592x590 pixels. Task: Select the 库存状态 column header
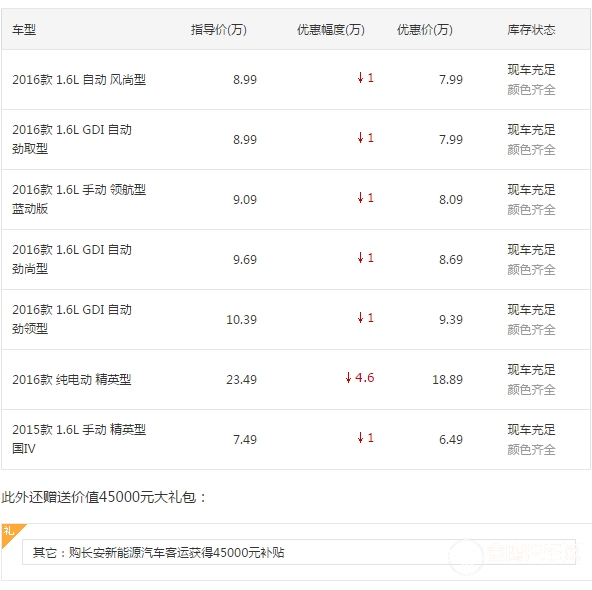pyautogui.click(x=531, y=29)
